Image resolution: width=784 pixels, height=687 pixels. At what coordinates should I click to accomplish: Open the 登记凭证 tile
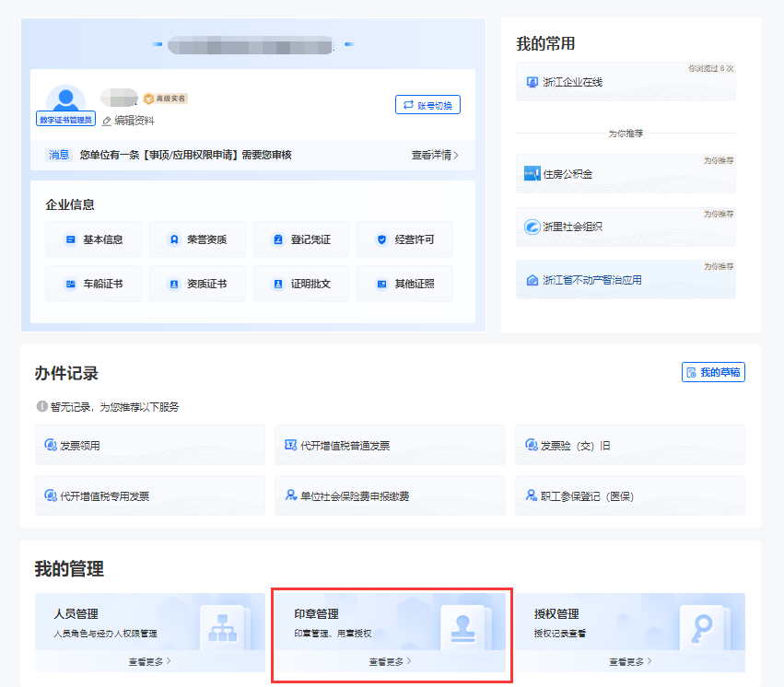pos(301,239)
